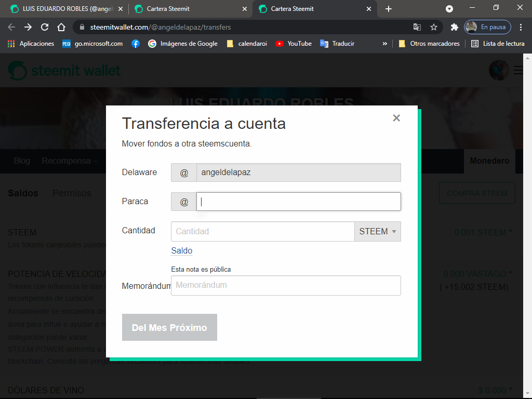Click the Memorándum input field
The image size is (532, 399).
pyautogui.click(x=286, y=285)
